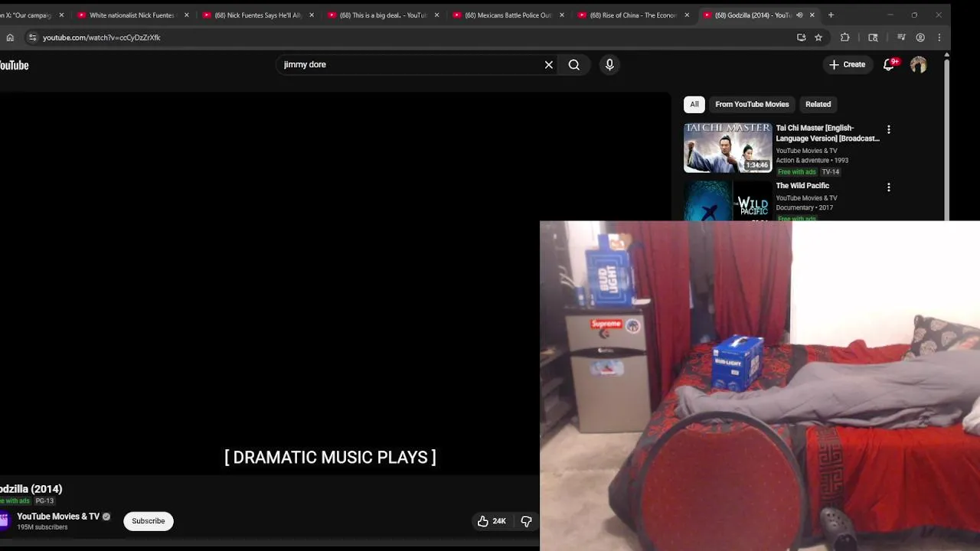Open install app icon in address bar
Image resolution: width=980 pixels, height=551 pixels.
point(802,37)
